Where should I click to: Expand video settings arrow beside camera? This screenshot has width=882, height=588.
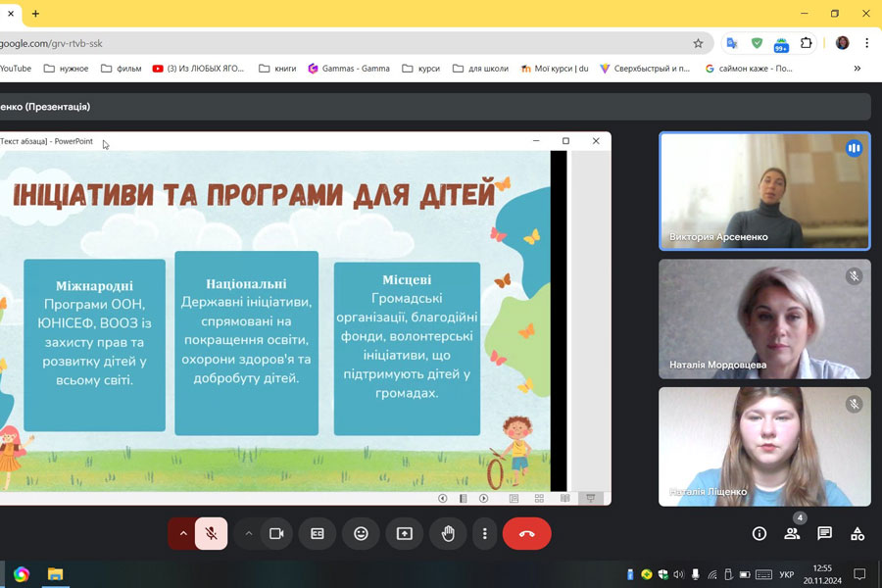click(249, 533)
